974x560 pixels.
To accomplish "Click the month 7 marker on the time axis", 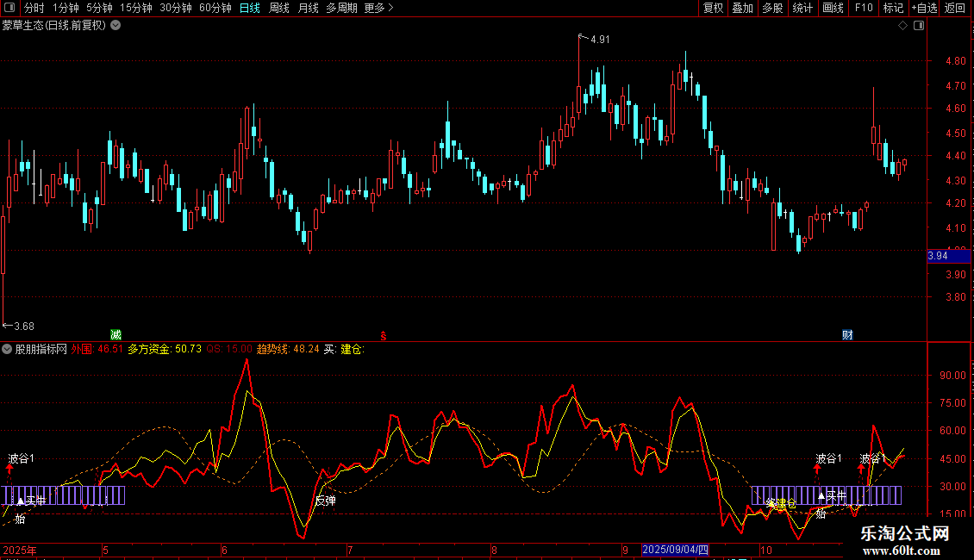I will (x=350, y=550).
